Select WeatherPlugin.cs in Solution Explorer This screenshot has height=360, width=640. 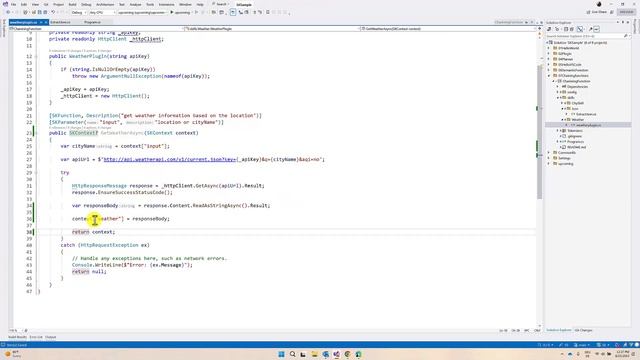[x=588, y=125]
